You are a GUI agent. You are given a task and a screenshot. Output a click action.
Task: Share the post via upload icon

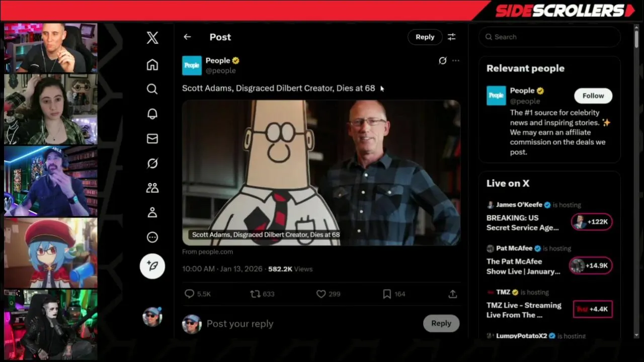click(452, 294)
